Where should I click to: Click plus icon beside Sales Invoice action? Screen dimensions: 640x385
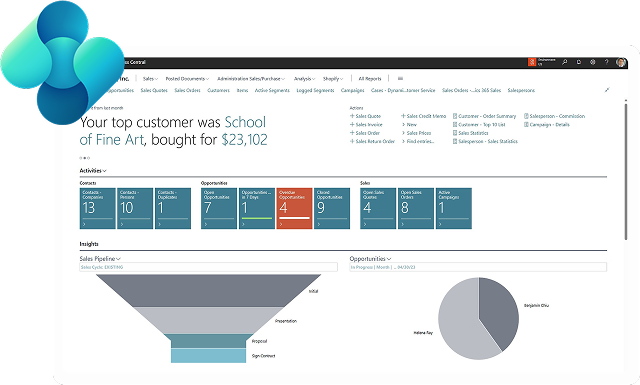[352, 125]
